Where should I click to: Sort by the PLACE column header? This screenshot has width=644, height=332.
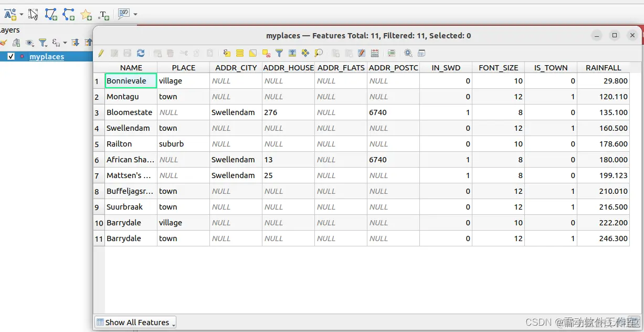pos(184,67)
